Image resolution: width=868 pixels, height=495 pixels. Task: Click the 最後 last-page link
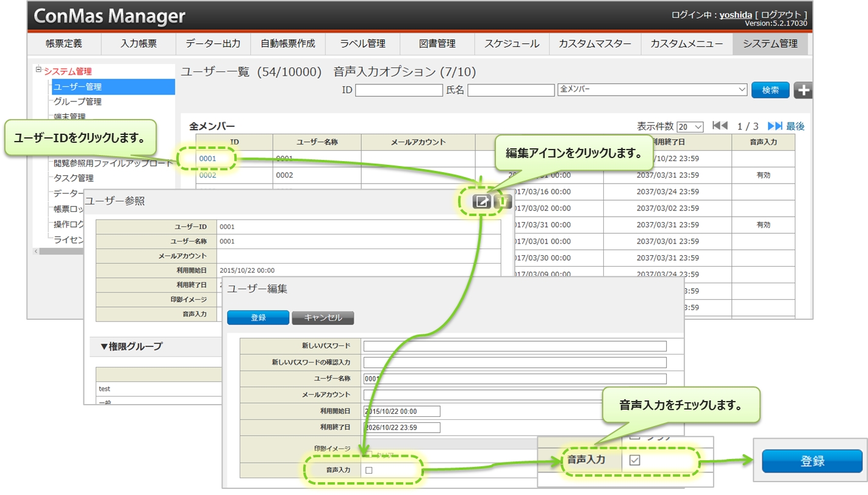pyautogui.click(x=795, y=126)
